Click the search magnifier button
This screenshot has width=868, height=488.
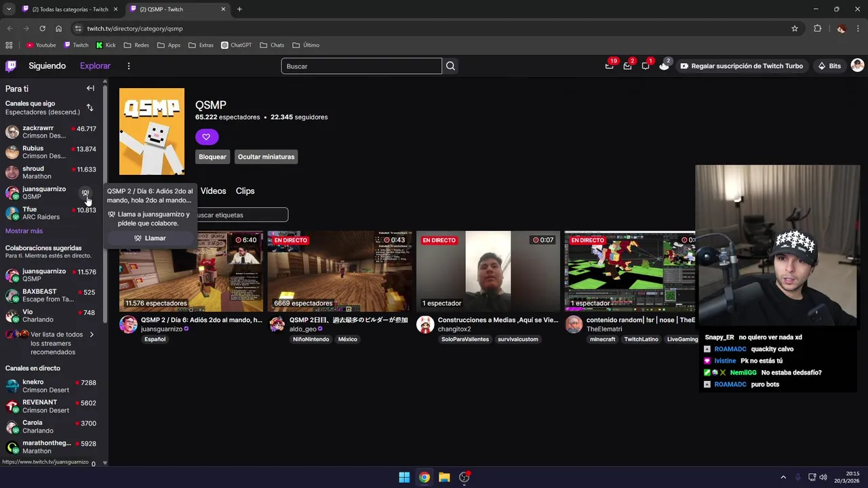pyautogui.click(x=450, y=66)
